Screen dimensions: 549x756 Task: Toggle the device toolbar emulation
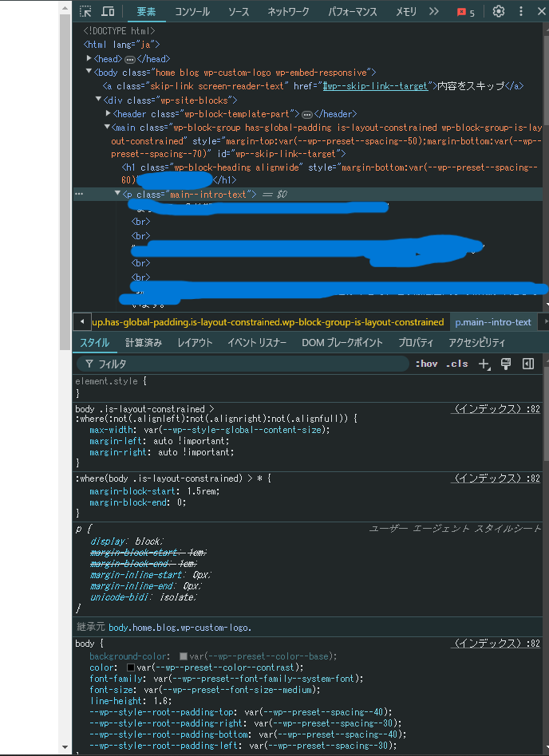(108, 12)
